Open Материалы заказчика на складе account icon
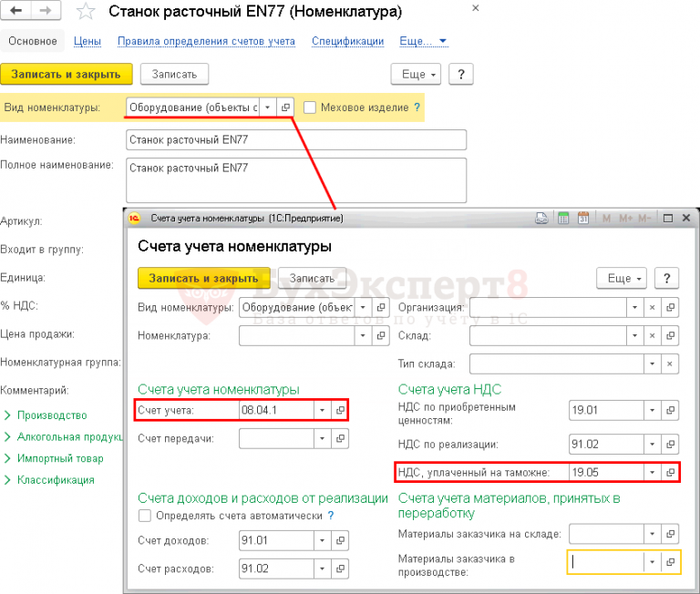The height and width of the screenshot is (594, 700). [x=670, y=534]
